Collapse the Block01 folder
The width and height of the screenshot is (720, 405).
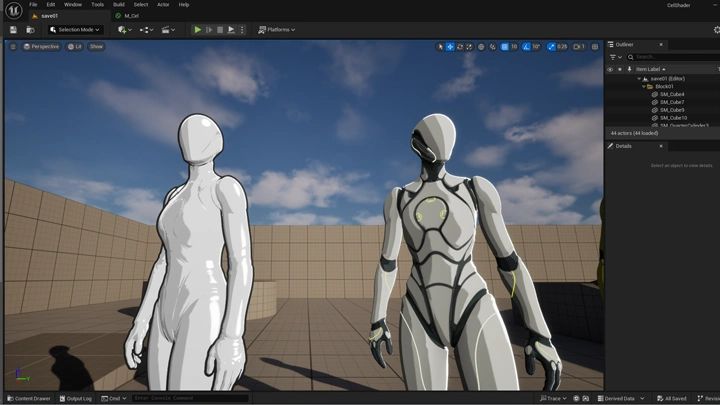643,87
